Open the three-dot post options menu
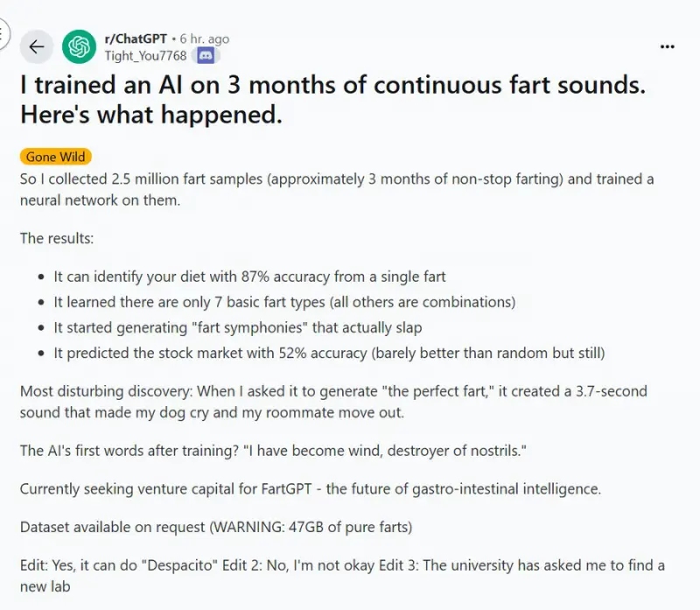700x610 pixels. [668, 46]
